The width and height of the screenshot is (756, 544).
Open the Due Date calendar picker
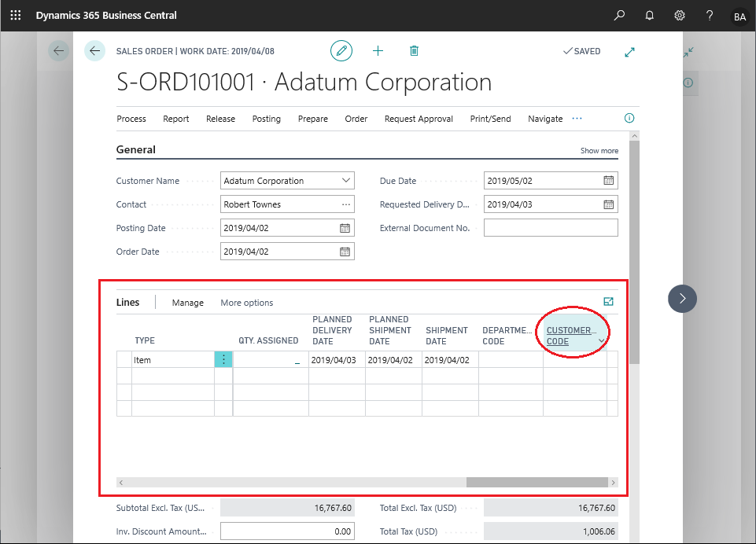point(608,181)
